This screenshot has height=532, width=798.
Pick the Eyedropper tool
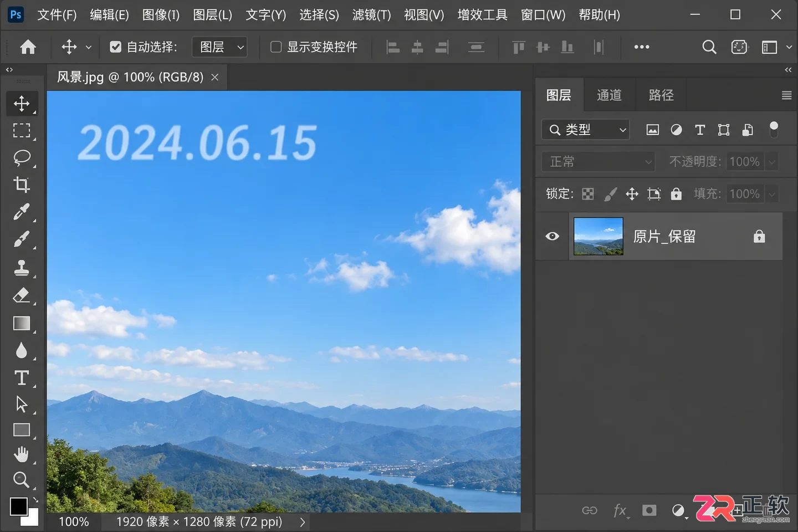pos(22,212)
